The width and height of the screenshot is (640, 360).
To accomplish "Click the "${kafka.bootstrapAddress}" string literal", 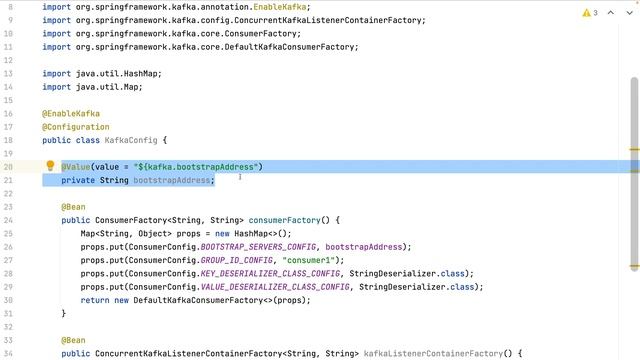I will (x=196, y=167).
